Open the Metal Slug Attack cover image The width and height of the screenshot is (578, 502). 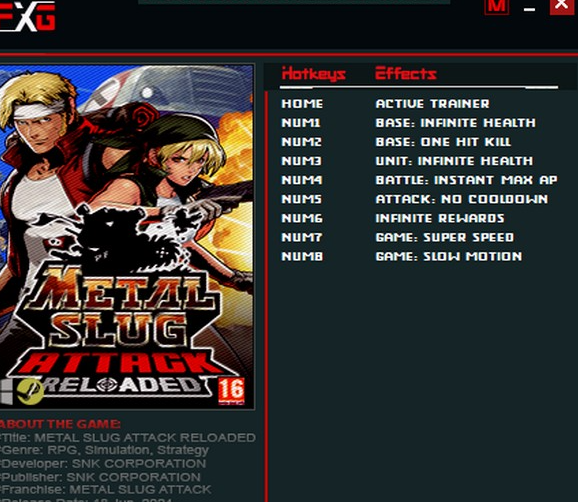[x=127, y=237]
